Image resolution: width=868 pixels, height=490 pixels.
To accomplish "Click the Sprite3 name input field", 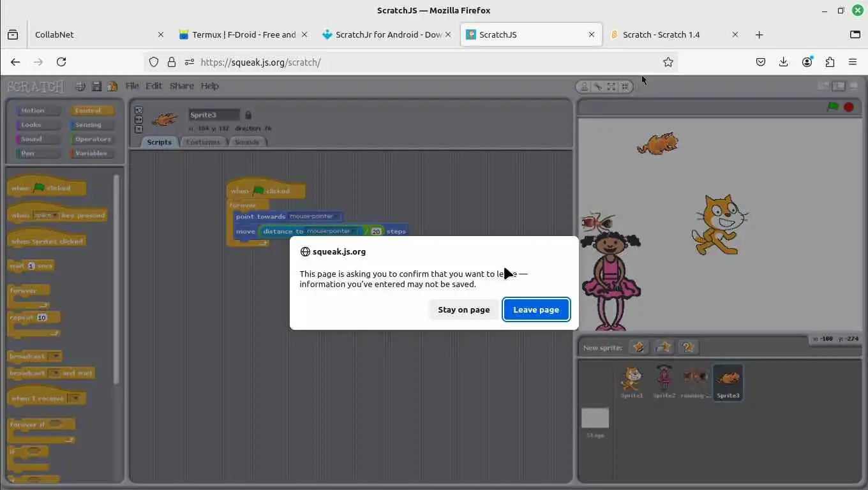I will point(214,115).
